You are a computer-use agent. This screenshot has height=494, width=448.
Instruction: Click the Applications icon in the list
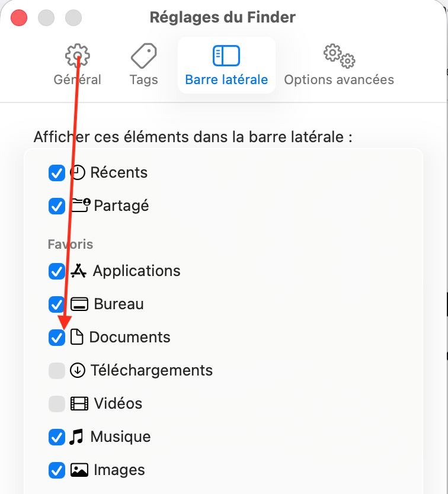79,271
